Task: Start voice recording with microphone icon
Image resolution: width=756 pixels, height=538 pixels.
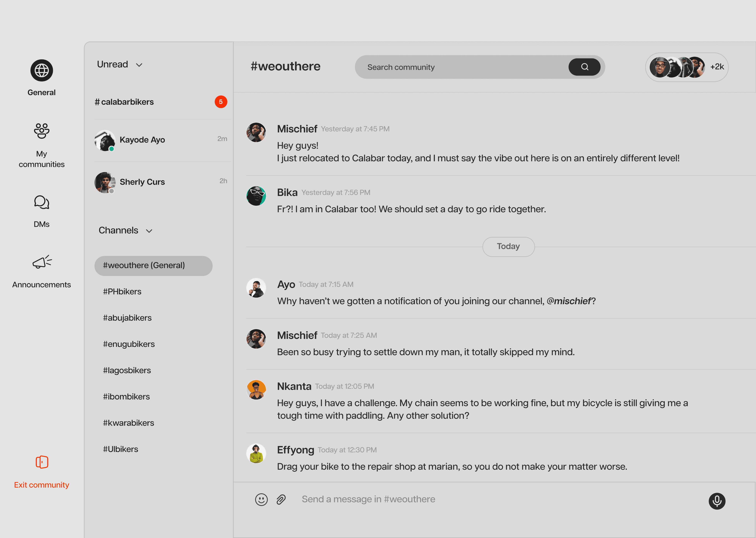Action: [x=717, y=501]
